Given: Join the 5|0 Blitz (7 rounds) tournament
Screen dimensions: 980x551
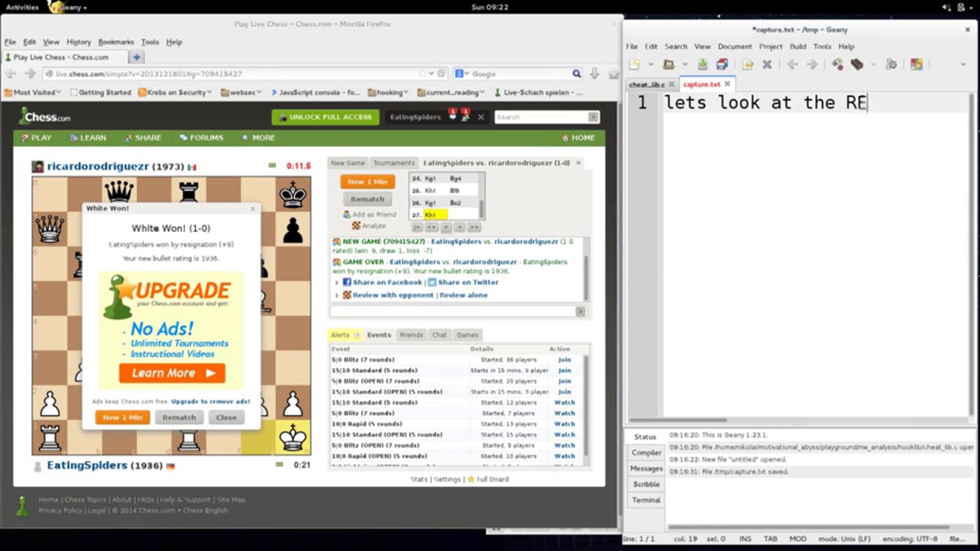Looking at the screenshot, I should click(x=565, y=360).
